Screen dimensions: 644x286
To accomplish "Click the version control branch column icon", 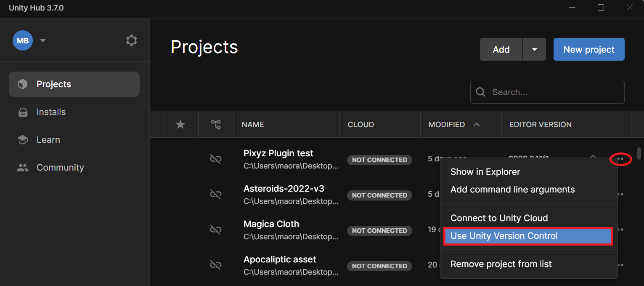I will click(x=216, y=125).
